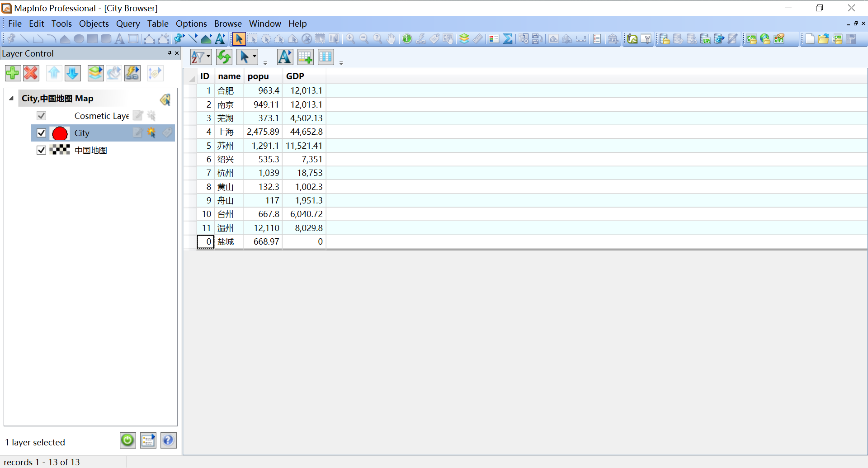Click the GDP column header

pyautogui.click(x=304, y=76)
